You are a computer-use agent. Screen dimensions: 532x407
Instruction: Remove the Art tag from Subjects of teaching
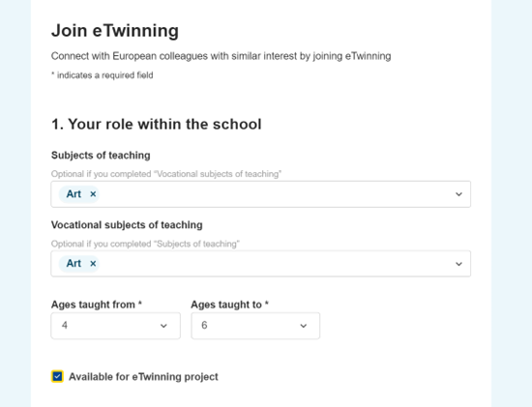[x=93, y=194]
